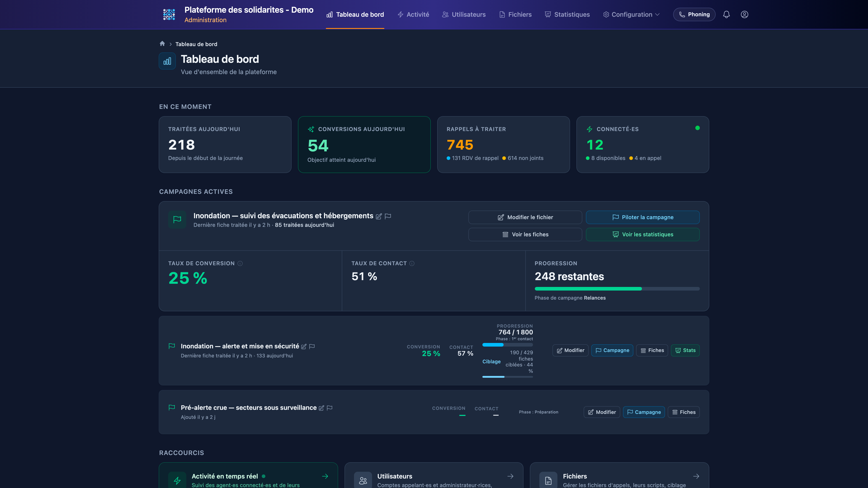Open the Rappels à traiter card
The image size is (868, 488).
[503, 145]
